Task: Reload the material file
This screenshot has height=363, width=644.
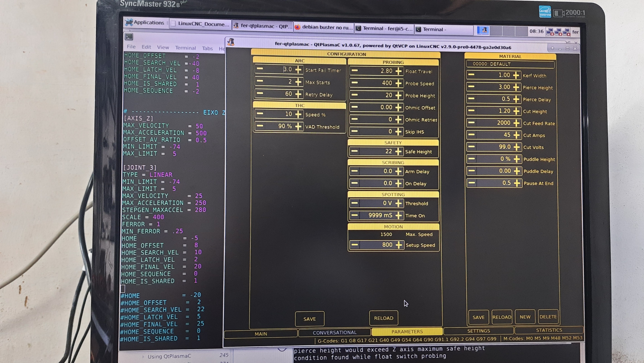Action: coord(502,317)
